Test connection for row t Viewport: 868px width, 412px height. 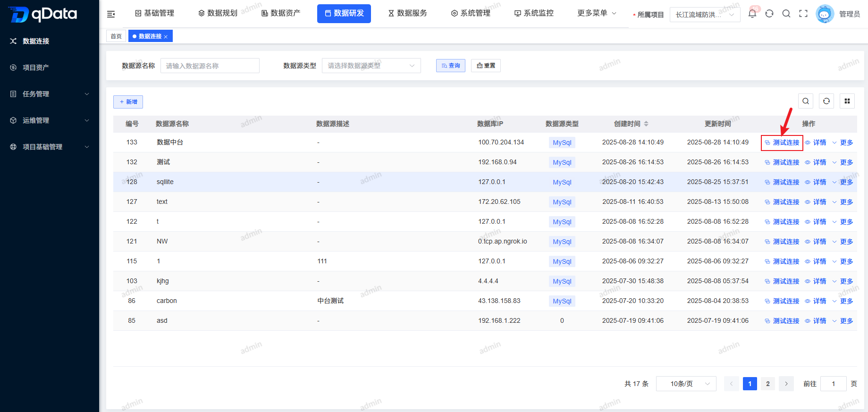coord(782,222)
